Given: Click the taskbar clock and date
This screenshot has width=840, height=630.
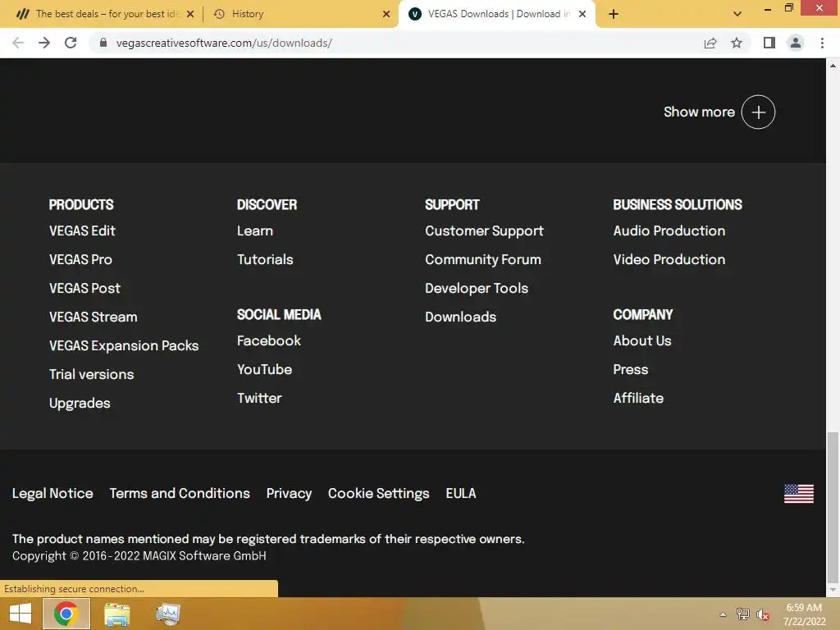Looking at the screenshot, I should 804,614.
